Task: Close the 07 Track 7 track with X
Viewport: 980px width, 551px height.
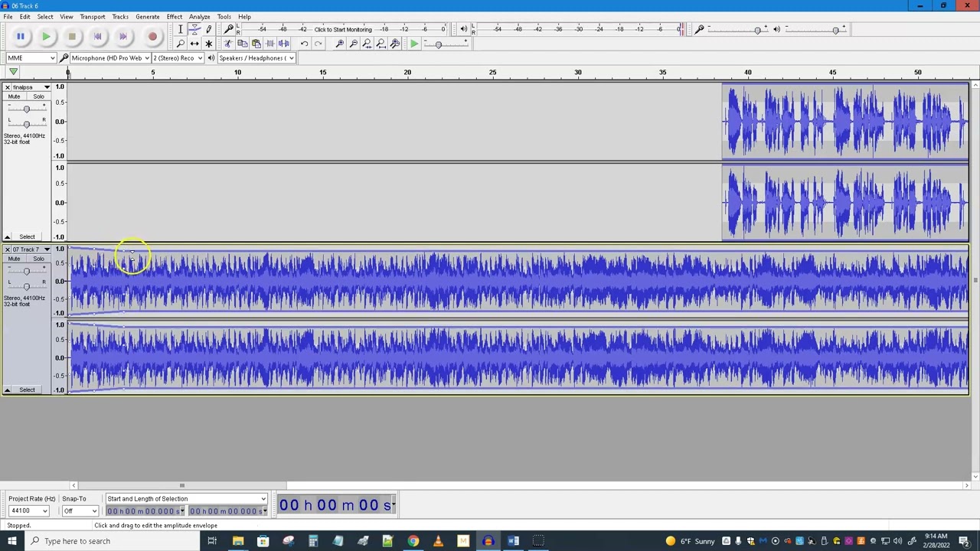Action: [7, 249]
